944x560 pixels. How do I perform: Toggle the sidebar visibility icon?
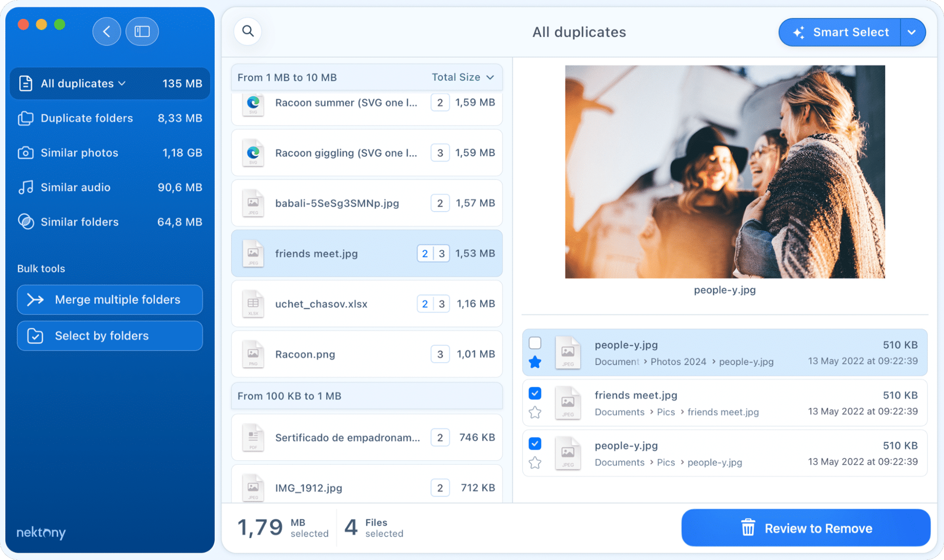[142, 31]
